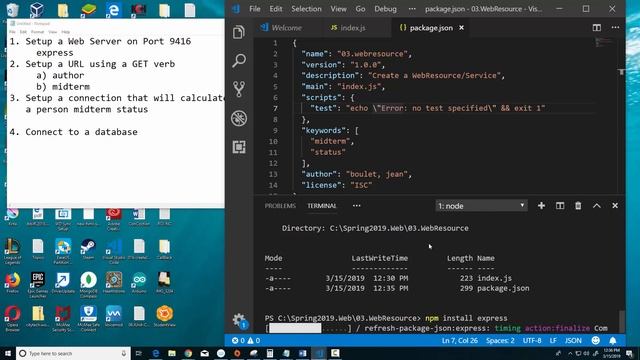Open Action Center icon in system tray

pyautogui.click(x=629, y=353)
